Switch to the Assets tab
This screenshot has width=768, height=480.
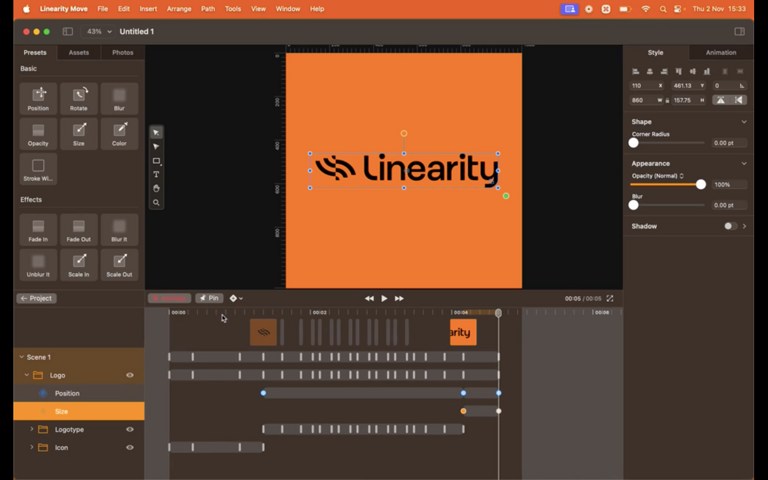pos(79,52)
